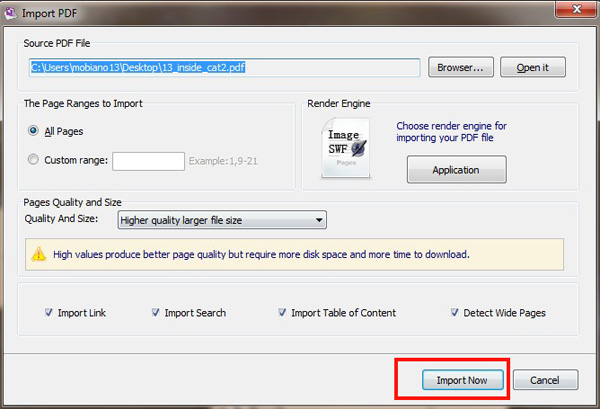This screenshot has width=600, height=409.
Task: Click the source PDF file path field
Action: [225, 68]
